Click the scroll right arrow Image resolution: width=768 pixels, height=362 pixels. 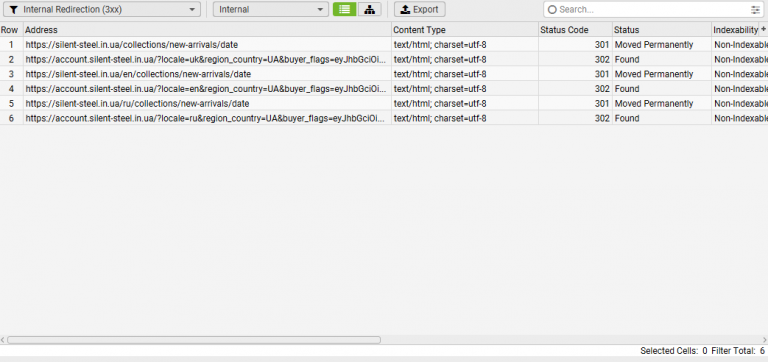(x=765, y=339)
